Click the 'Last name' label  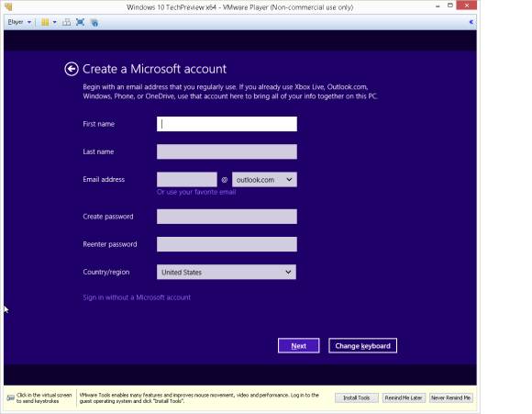pos(98,151)
